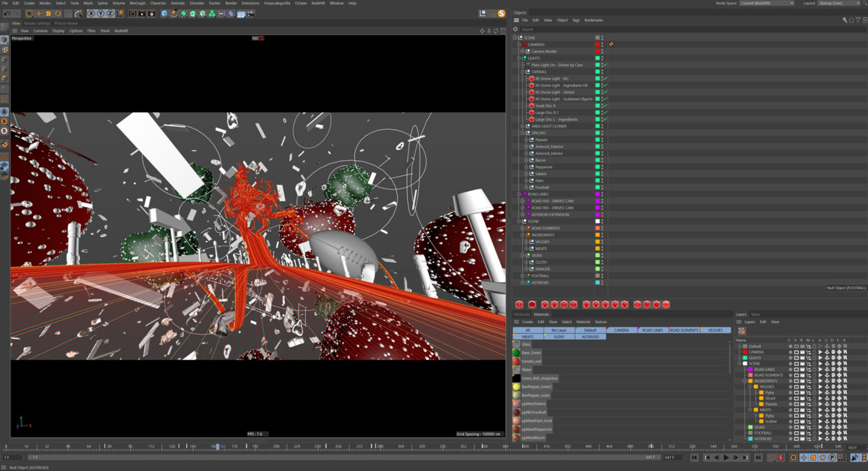Open the Node Space dropdown

point(766,3)
